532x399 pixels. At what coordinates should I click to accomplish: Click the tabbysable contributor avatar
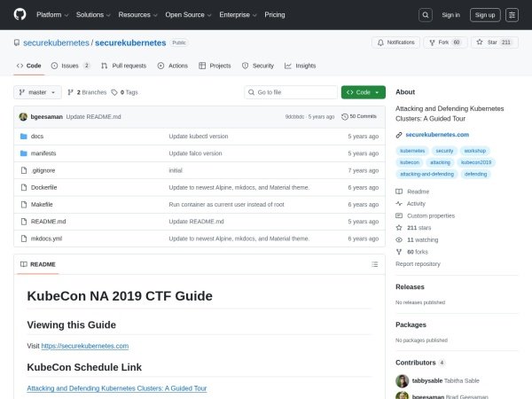pyautogui.click(x=402, y=380)
